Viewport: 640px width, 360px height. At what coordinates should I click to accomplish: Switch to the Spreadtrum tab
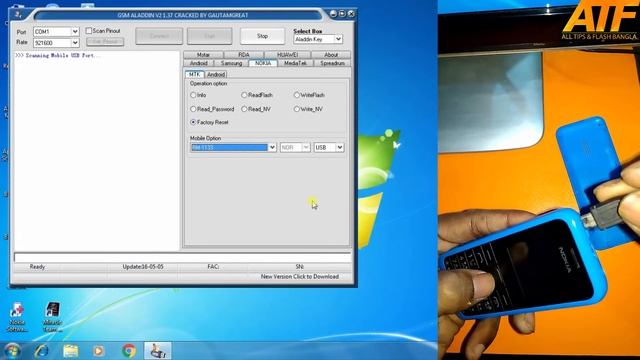[x=332, y=63]
